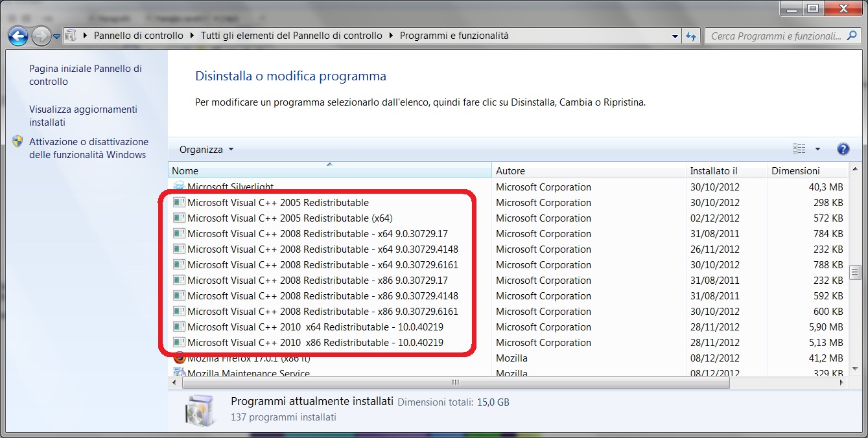Click the icon of Visual C++ 2005 Redistributable (x64)
This screenshot has height=438, width=868.
point(180,218)
